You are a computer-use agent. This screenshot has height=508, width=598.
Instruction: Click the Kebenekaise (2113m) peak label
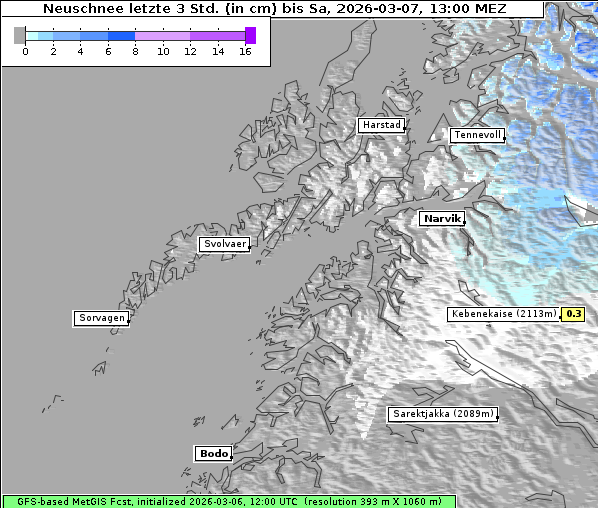point(503,314)
